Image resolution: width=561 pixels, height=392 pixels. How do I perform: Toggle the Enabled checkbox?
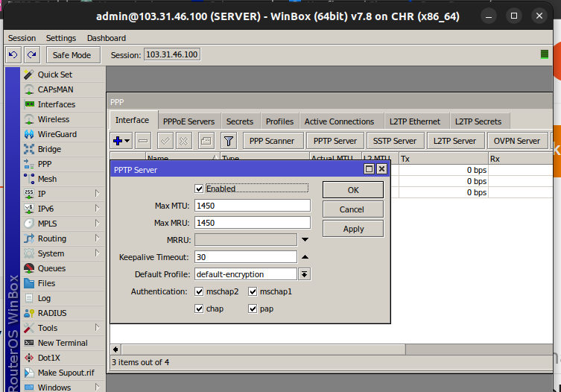coord(199,189)
